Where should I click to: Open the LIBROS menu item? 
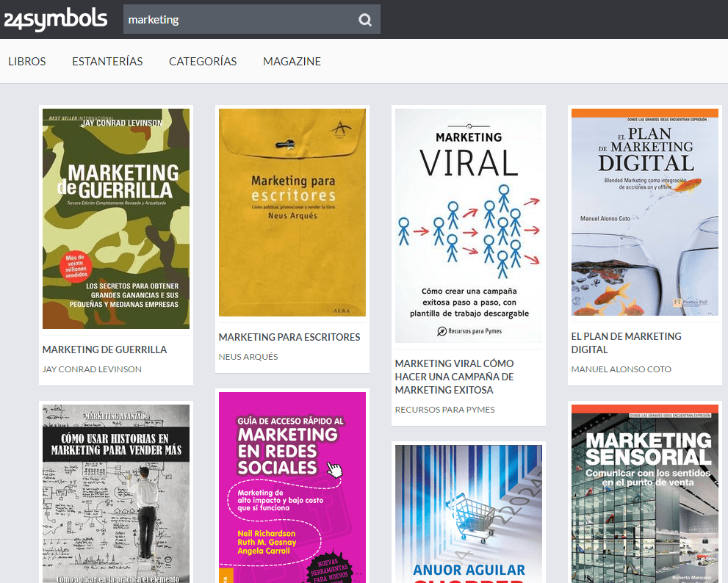click(x=26, y=62)
